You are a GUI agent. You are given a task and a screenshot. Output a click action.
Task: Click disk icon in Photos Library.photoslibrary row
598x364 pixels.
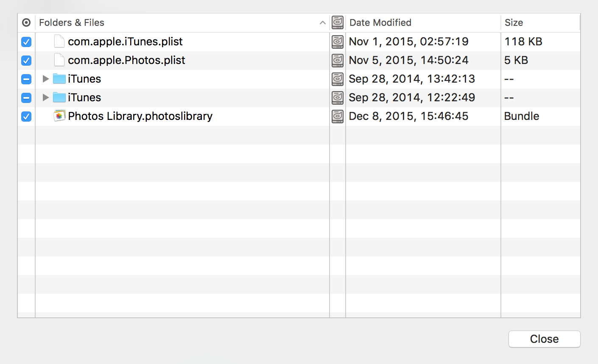pyautogui.click(x=338, y=116)
